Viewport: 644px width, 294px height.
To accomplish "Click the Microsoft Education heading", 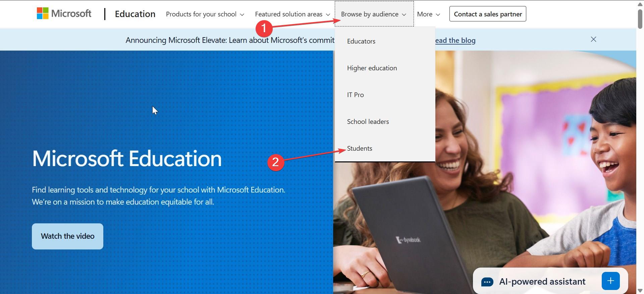I will [x=127, y=158].
